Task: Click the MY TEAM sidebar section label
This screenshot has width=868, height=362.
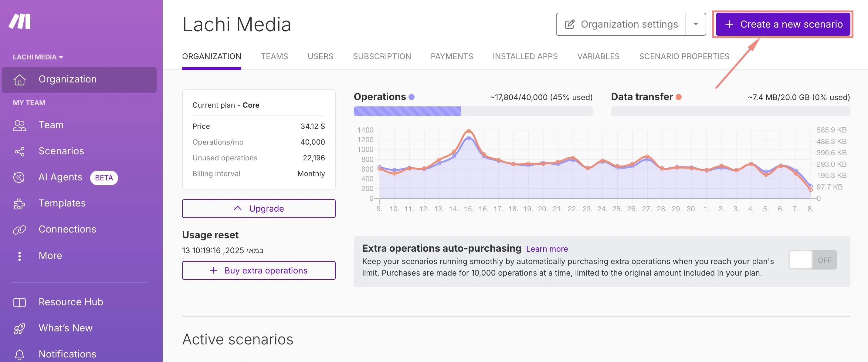Action: pyautogui.click(x=29, y=103)
